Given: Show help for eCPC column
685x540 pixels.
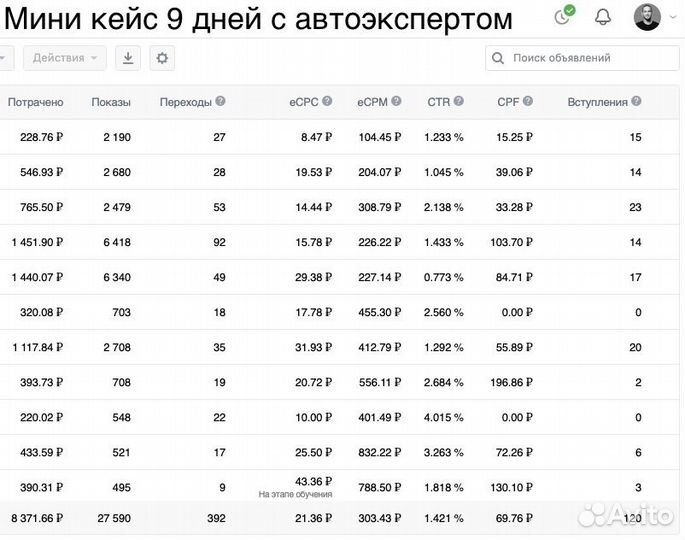Looking at the screenshot, I should click(x=327, y=101).
